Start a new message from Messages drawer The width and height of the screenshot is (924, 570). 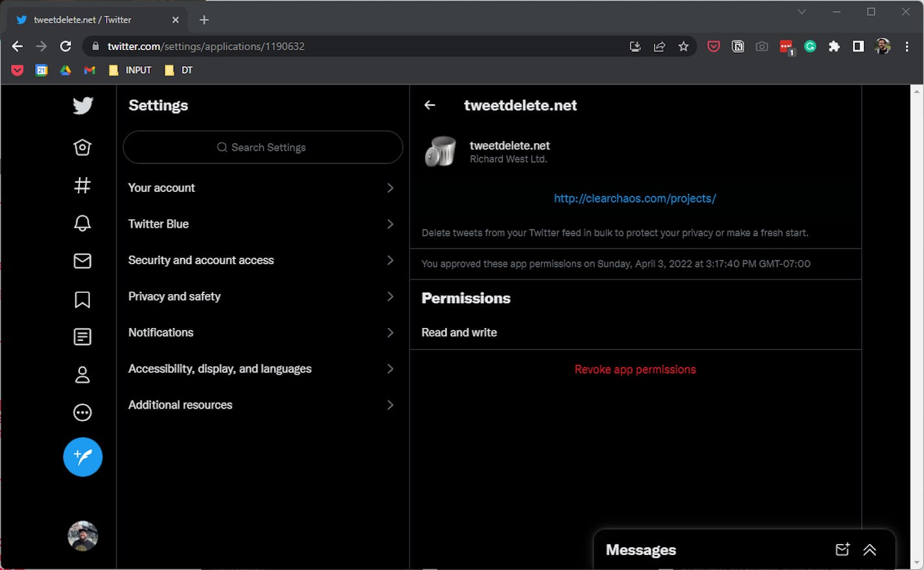(x=842, y=550)
